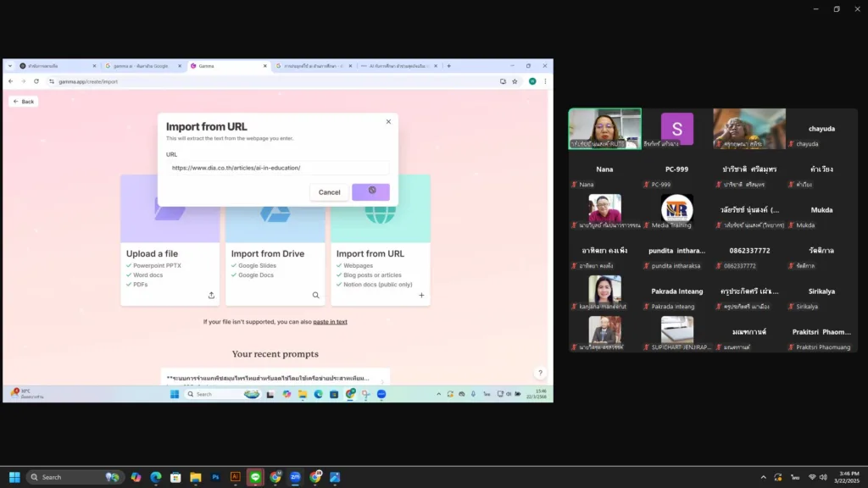Click the plus icon on Import from URL card
This screenshot has height=488, width=868.
pos(421,296)
